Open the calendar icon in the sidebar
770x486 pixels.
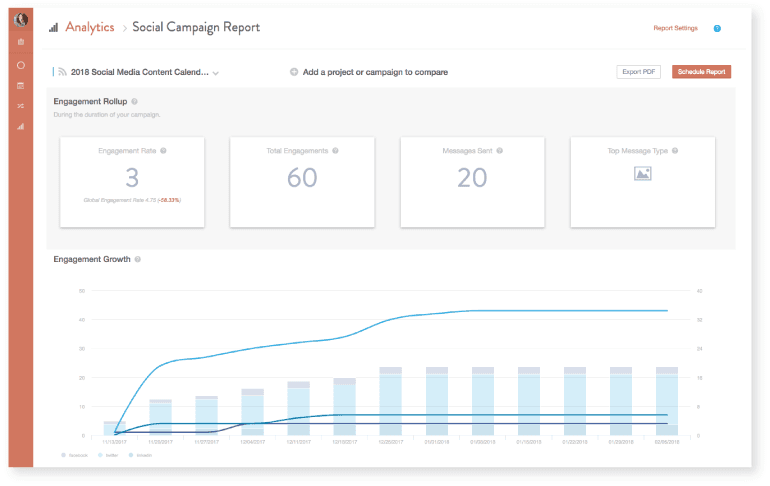pos(21,85)
